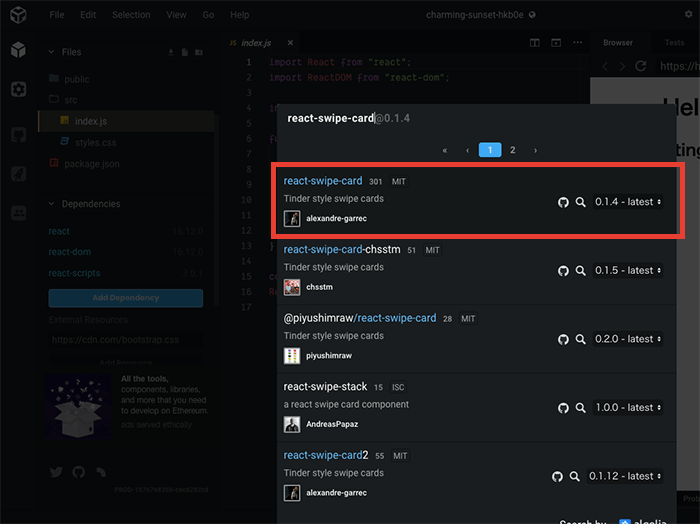
Task: Open GitHub icon for react-swipe-card-chsstm
Action: coord(563,270)
